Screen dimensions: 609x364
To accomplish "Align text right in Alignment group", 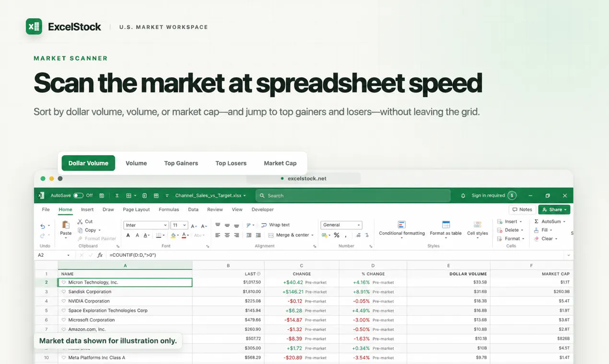I will click(236, 235).
